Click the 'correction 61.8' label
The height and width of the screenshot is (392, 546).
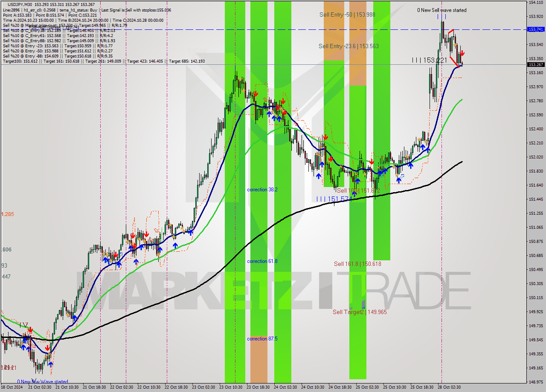point(262,261)
